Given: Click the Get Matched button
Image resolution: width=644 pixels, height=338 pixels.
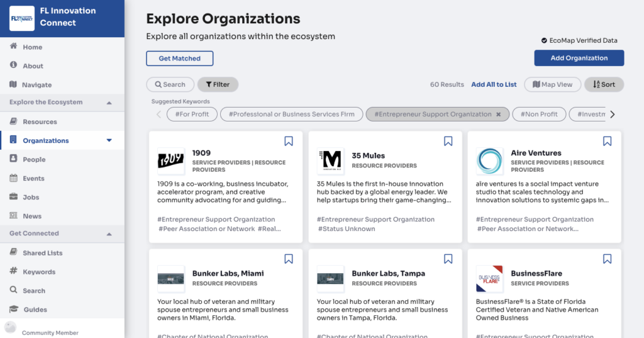Looking at the screenshot, I should (x=179, y=59).
